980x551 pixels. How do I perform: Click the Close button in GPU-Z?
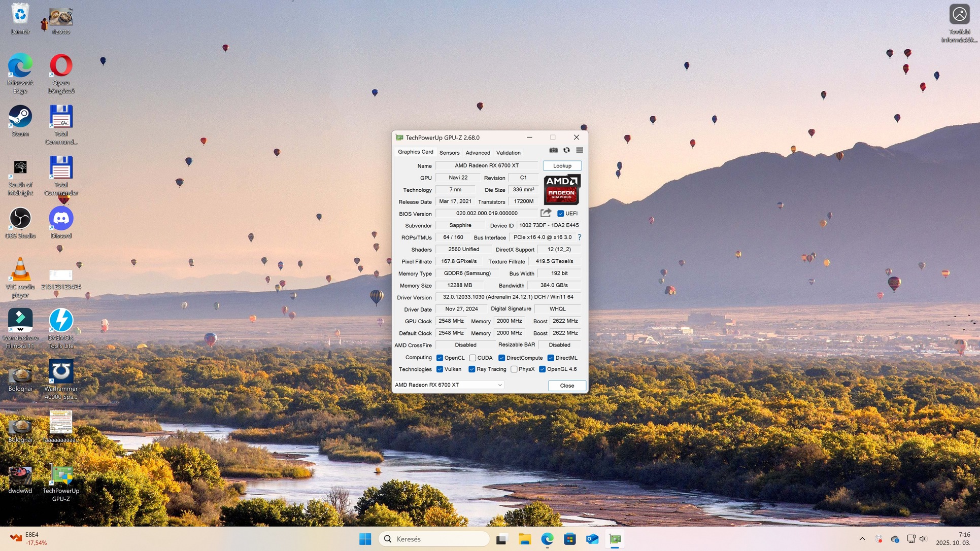(x=567, y=386)
